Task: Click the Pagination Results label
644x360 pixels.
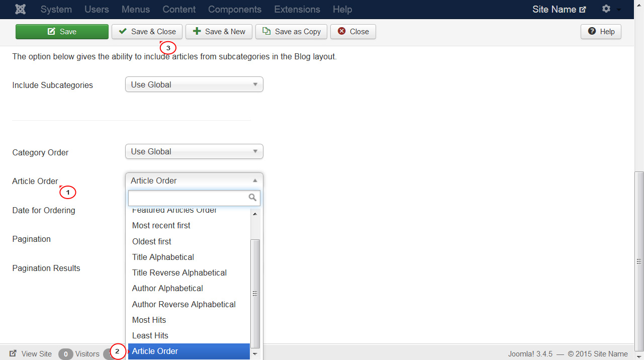Action: 46,268
